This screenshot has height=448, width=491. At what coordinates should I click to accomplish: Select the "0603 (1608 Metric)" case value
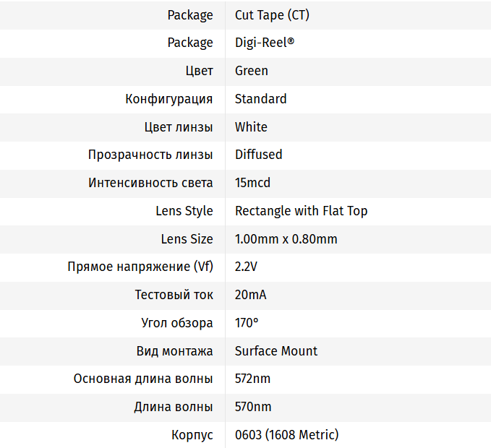(x=286, y=435)
